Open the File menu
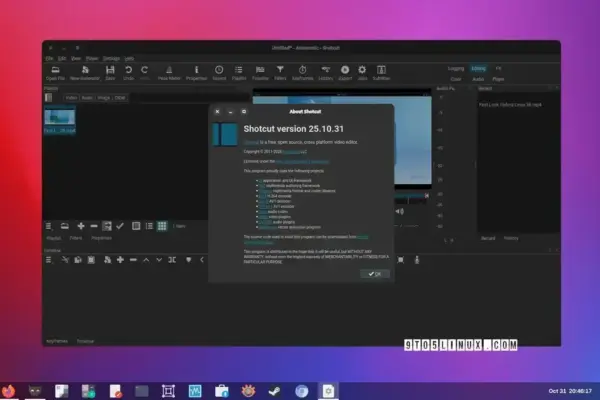Screen dimensions: 600x400 49,59
